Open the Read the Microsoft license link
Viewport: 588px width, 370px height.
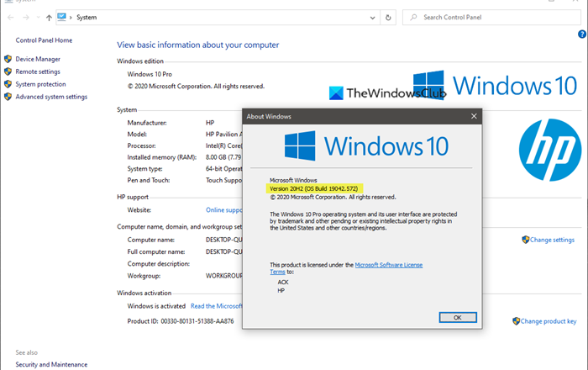tap(217, 306)
